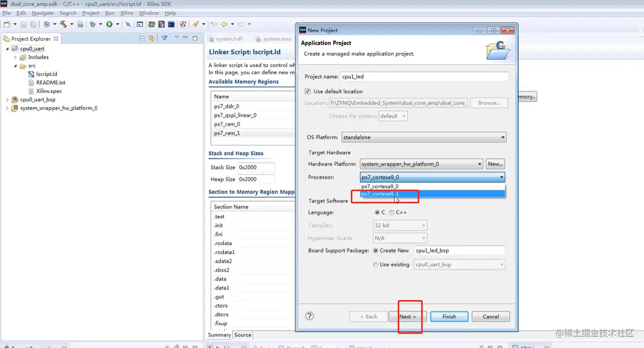
Task: Select README.txt in Project Explorer
Action: [46, 83]
